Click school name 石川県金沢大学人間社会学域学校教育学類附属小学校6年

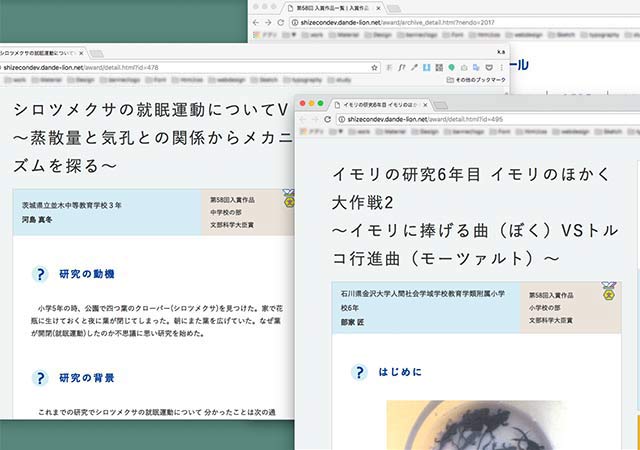point(423,301)
